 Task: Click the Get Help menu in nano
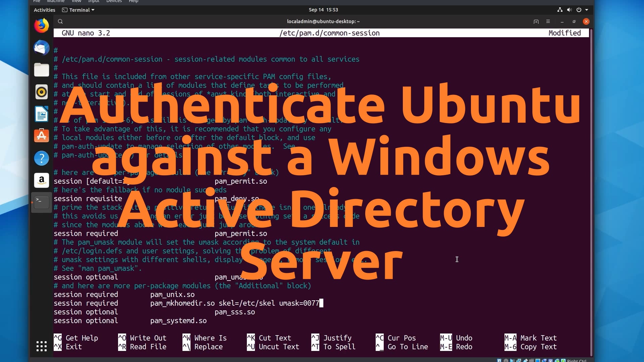[x=82, y=338]
